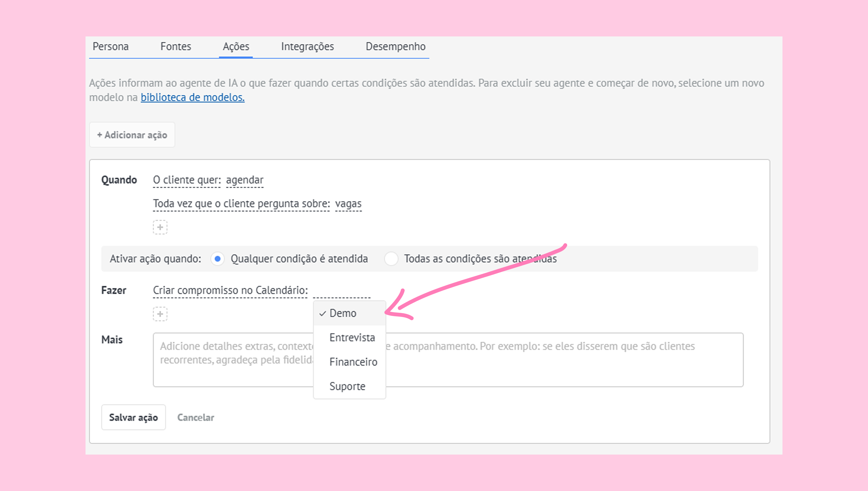868x491 pixels.
Task: Click Cancelar to discard the action
Action: pos(196,417)
